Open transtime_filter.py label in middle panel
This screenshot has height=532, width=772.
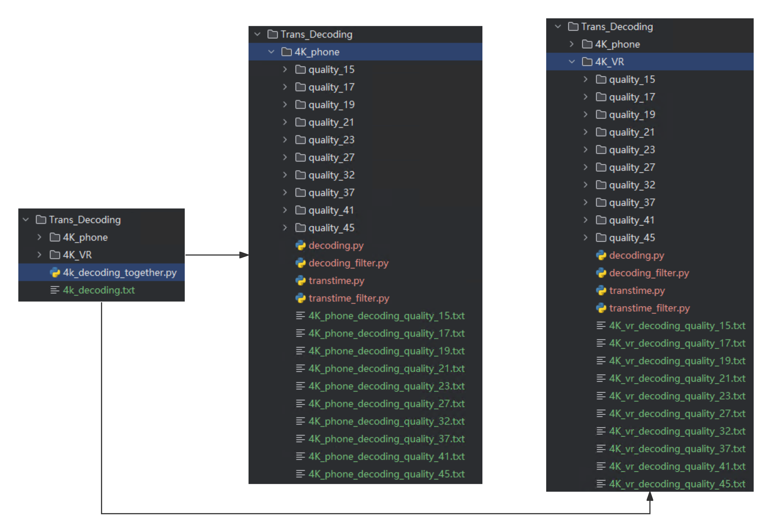click(349, 298)
